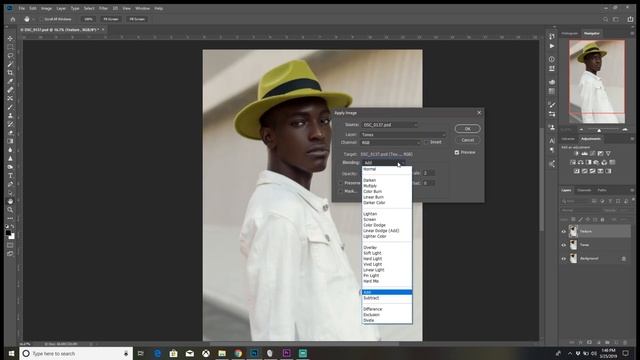Select the Eraser tool
640x360 pixels.
10,133
